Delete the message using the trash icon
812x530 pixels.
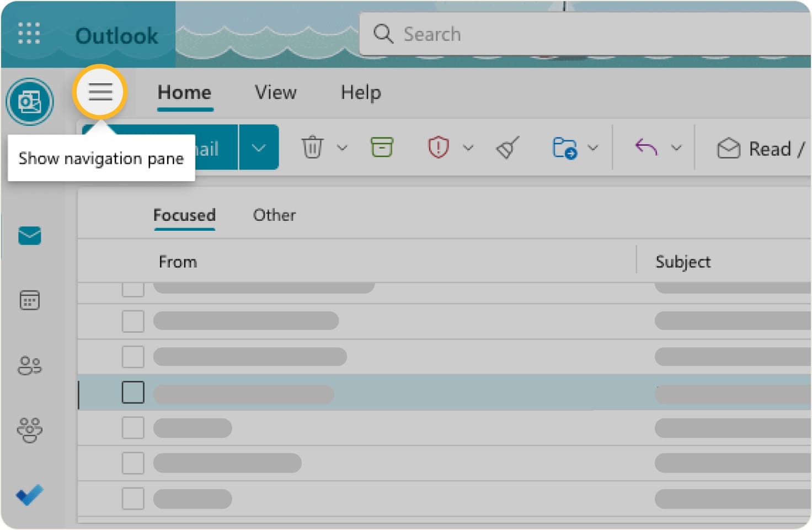click(313, 147)
